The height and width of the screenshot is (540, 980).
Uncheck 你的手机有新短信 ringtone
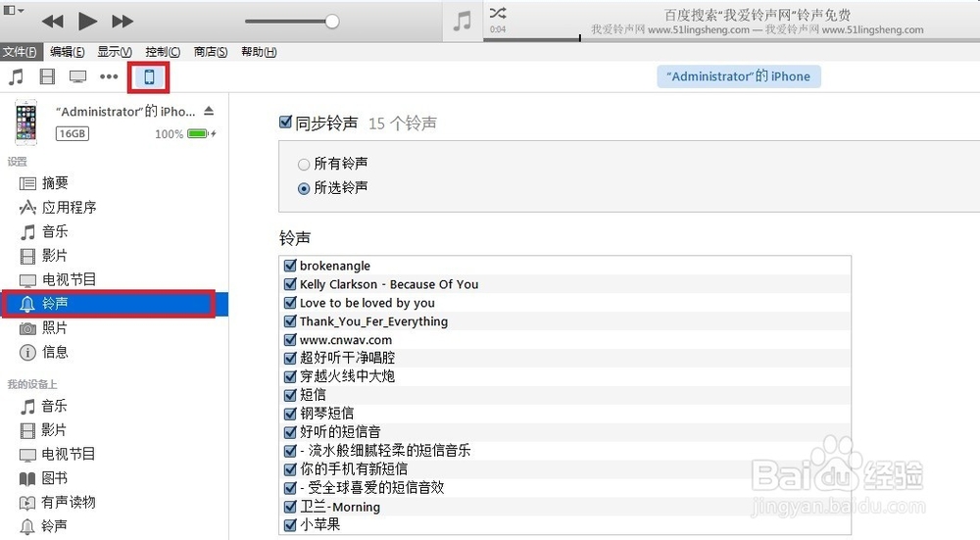tap(290, 468)
